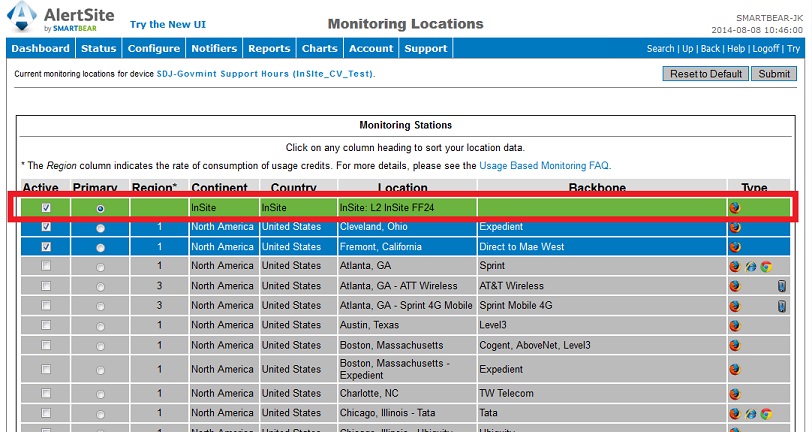
Task: Sort table by Region column heading
Action: pyautogui.click(x=154, y=188)
